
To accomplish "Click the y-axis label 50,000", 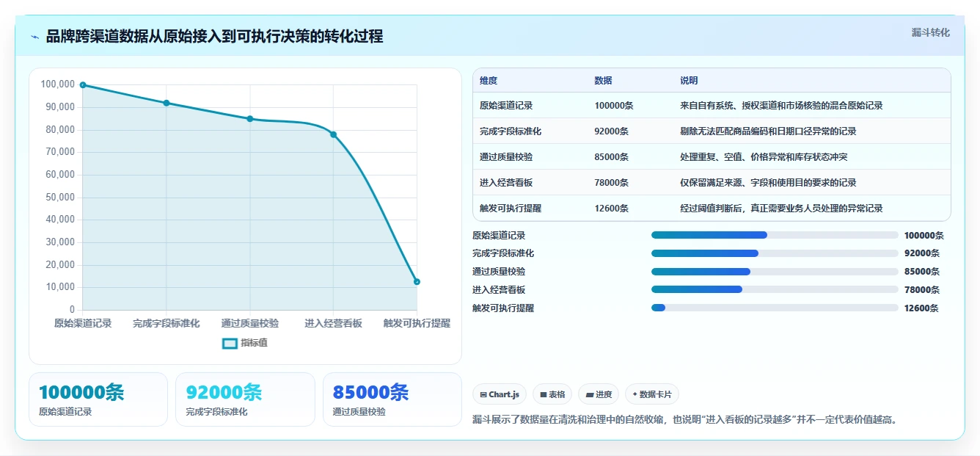I will click(x=60, y=197).
